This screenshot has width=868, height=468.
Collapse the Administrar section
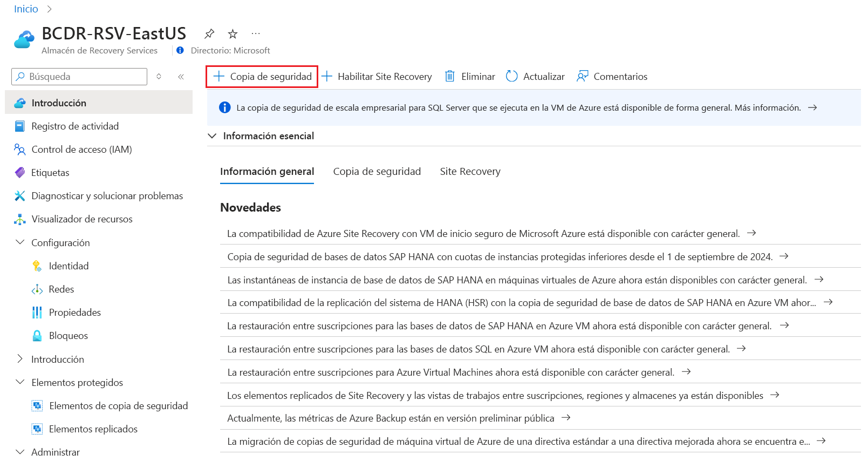[20, 452]
